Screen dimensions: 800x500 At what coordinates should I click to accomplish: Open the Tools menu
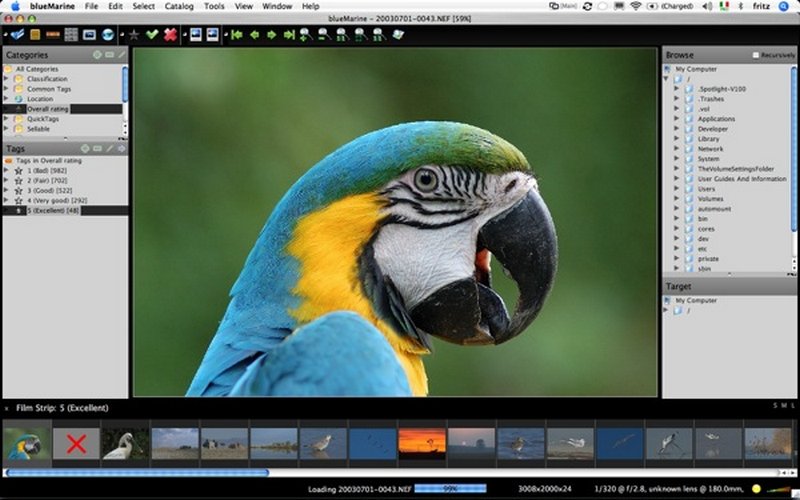pos(214,6)
